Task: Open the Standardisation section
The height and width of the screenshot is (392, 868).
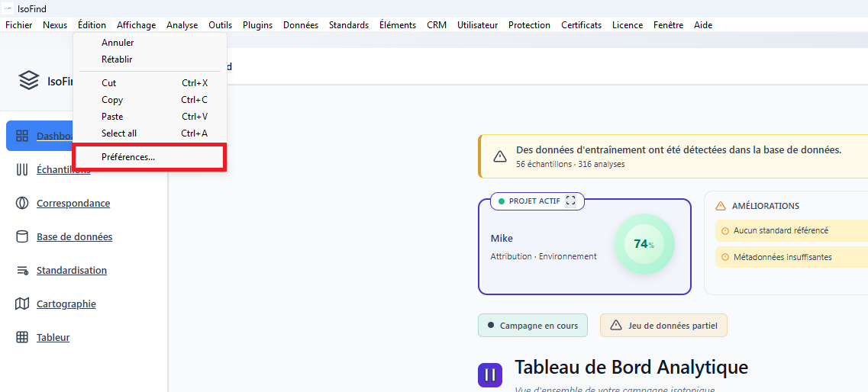Action: (72, 271)
